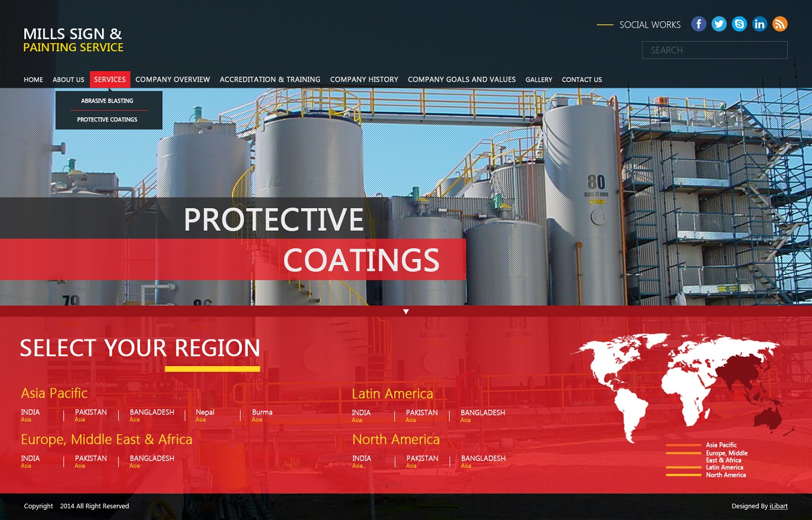This screenshot has width=812, height=520.
Task: Select Abrasive Blasting from Services submenu
Action: click(107, 101)
